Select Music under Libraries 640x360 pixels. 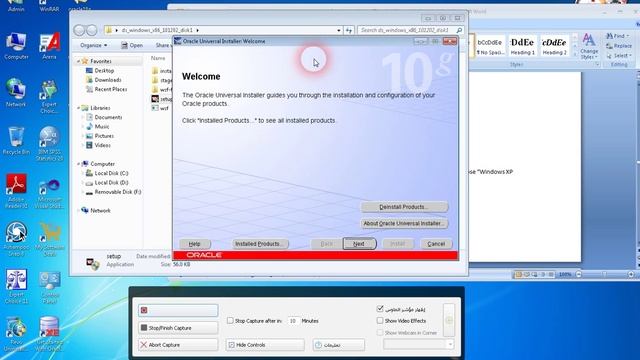tap(98, 127)
